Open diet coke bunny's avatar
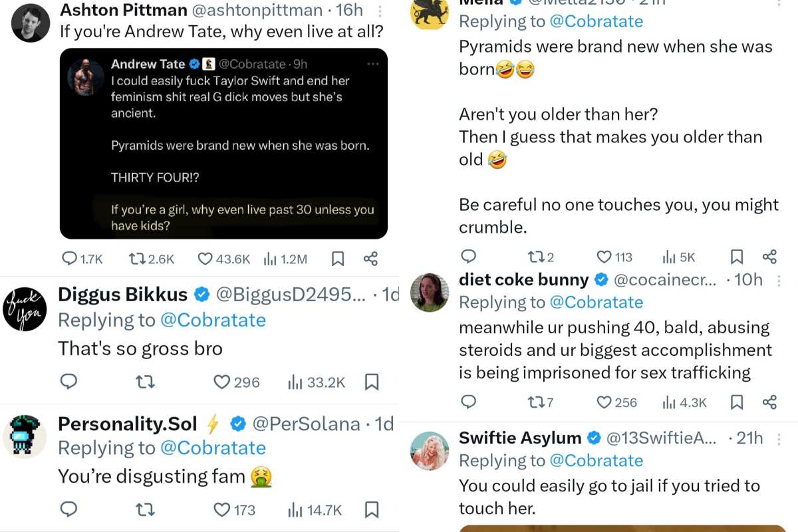 coord(429,293)
